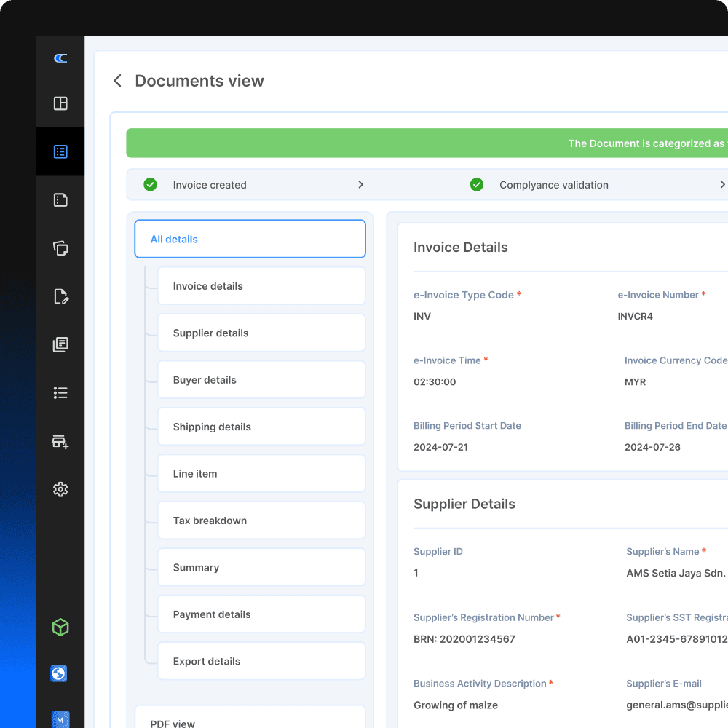This screenshot has height=728, width=728.
Task: Click the green categorization status banner
Action: click(x=437, y=143)
